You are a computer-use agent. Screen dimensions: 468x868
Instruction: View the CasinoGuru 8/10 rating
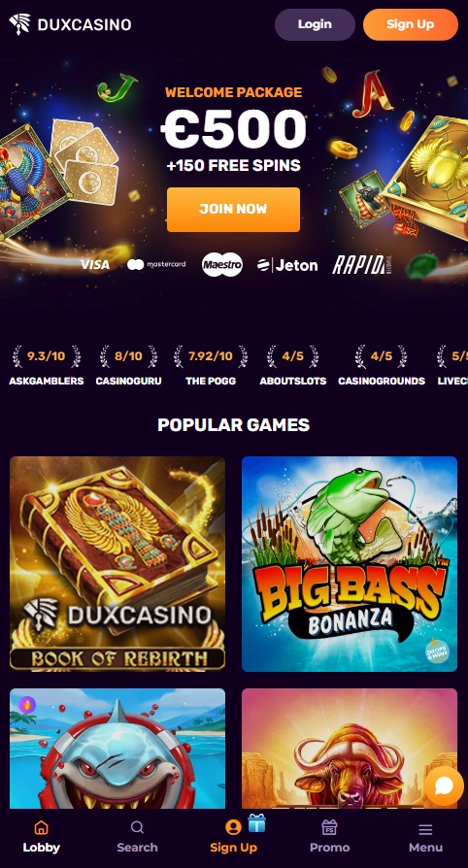128,365
